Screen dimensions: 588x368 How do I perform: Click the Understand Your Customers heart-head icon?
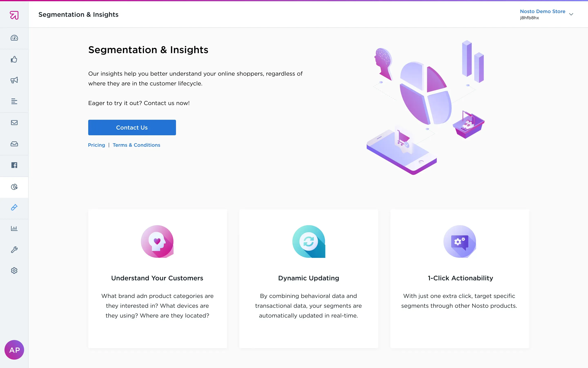point(157,242)
